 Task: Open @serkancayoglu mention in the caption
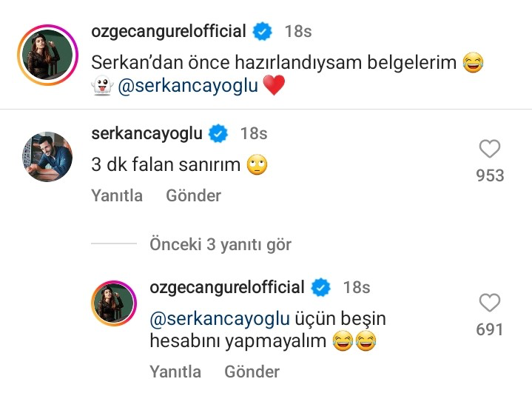(188, 85)
